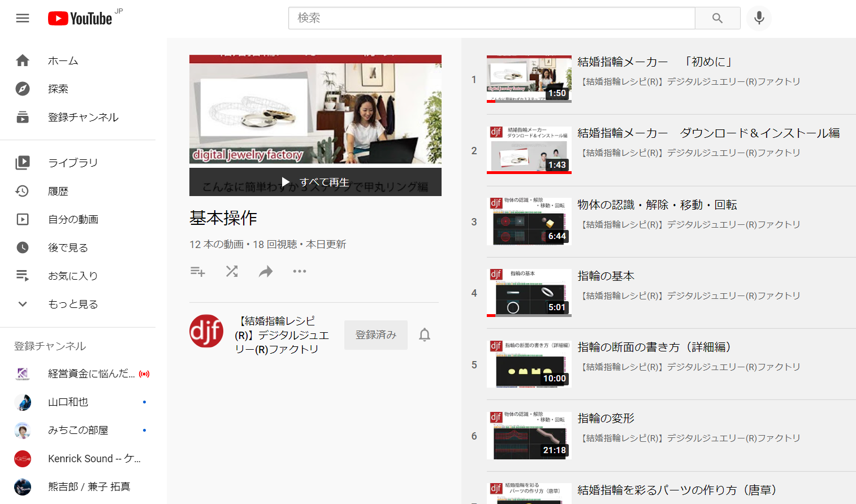
Task: Click the 10:00 video thumbnail
Action: 529,364
